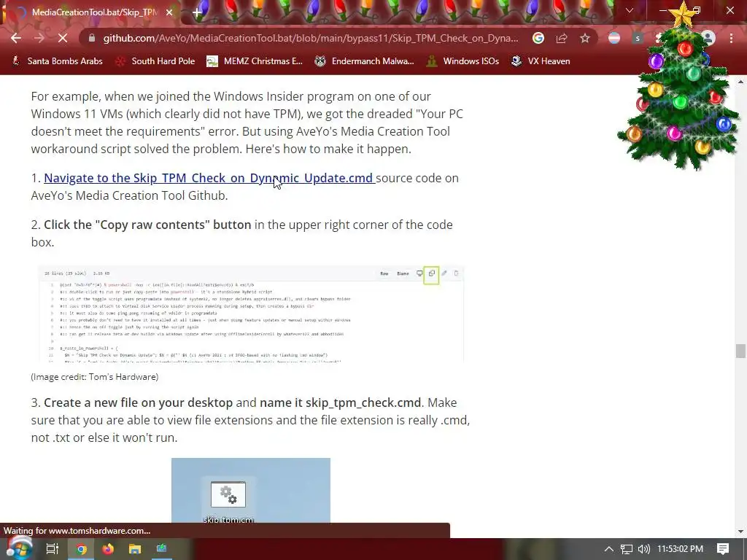Screen dimensions: 747x560
Task: Click the GitHub code screenshot image
Action: click(x=251, y=314)
